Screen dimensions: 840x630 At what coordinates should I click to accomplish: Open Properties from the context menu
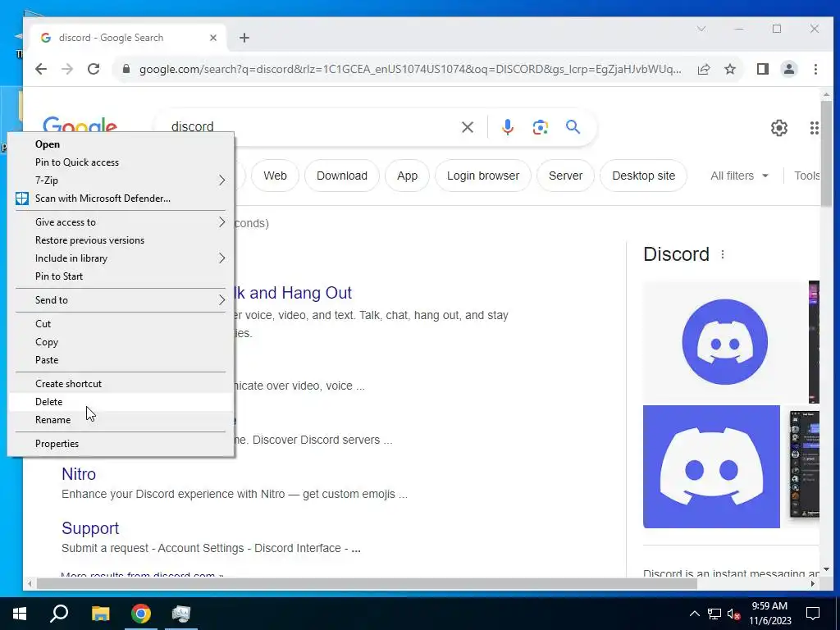(121, 444)
